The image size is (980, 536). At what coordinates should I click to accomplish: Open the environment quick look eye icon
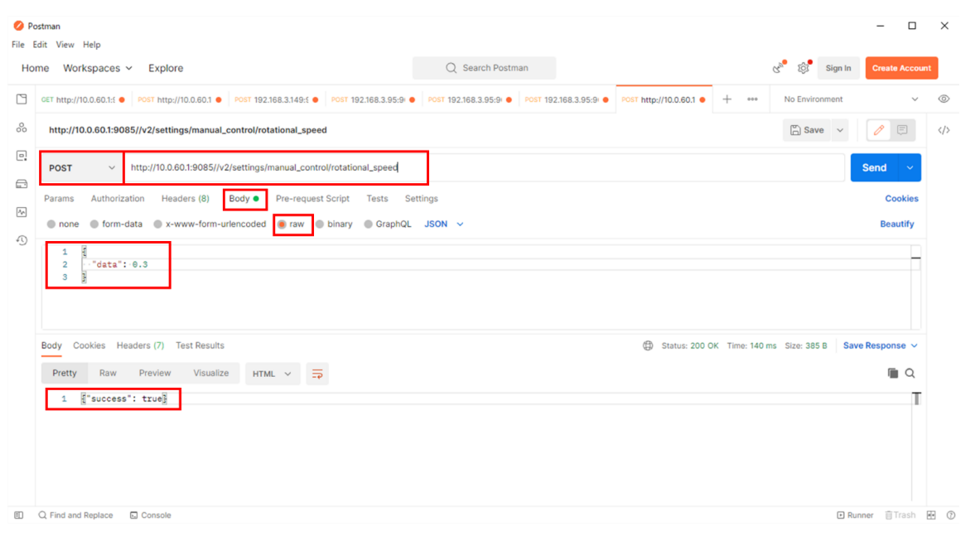(944, 99)
